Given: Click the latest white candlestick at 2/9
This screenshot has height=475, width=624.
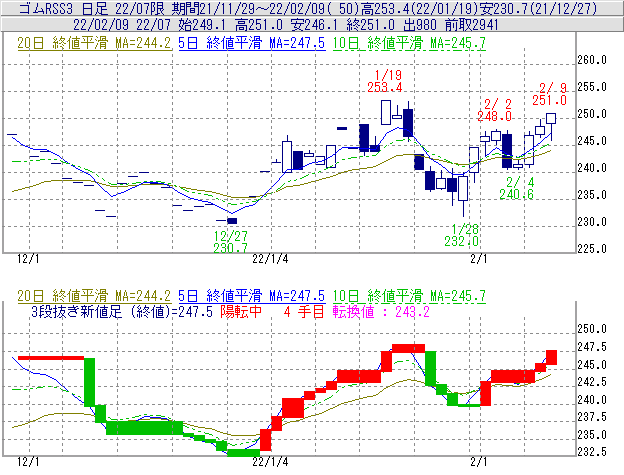Looking at the screenshot, I should 551,119.
